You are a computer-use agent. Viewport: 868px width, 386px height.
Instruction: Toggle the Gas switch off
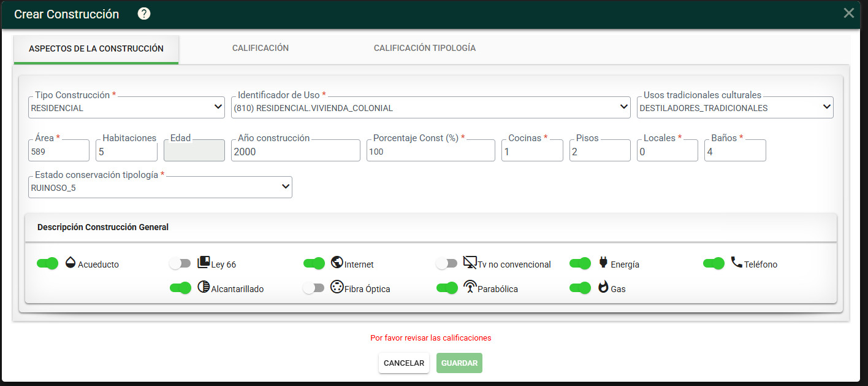click(x=580, y=288)
